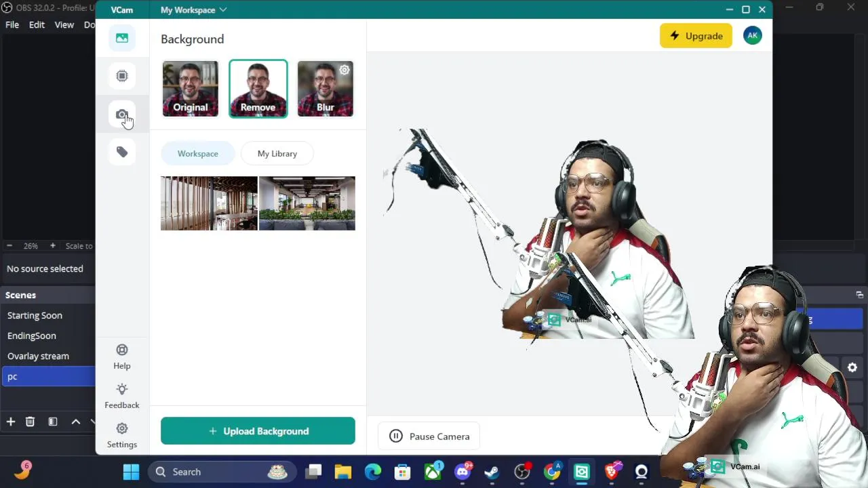Switch to OBS Studio taskbar icon
The width and height of the screenshot is (868, 488).
522,472
